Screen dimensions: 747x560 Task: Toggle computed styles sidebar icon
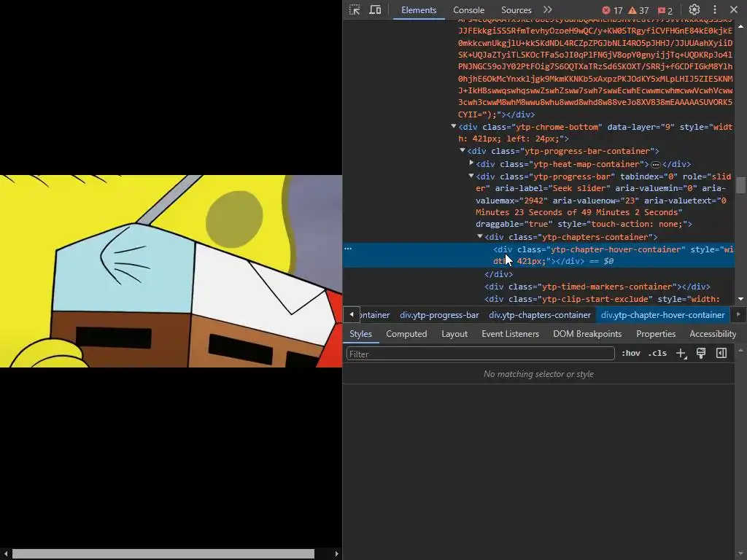click(721, 354)
